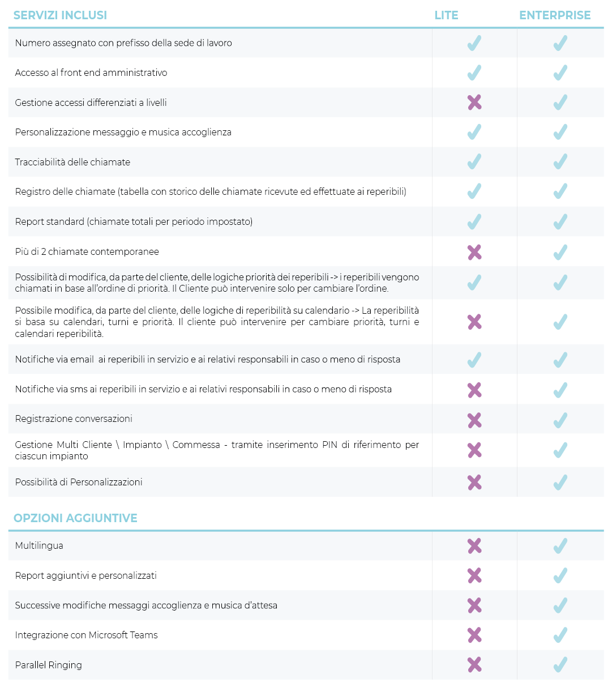Click the LITE column header
612x700 pixels.
pos(446,15)
